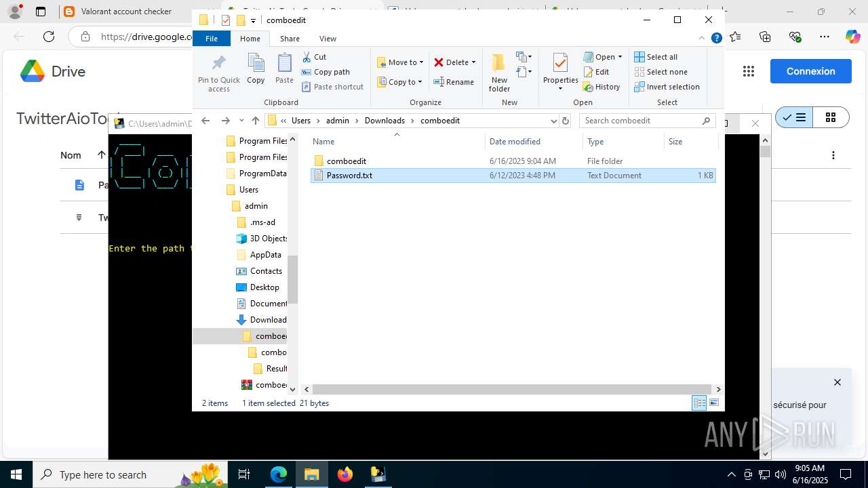Cut the selected file with scissors icon
The image size is (868, 488).
tap(314, 57)
